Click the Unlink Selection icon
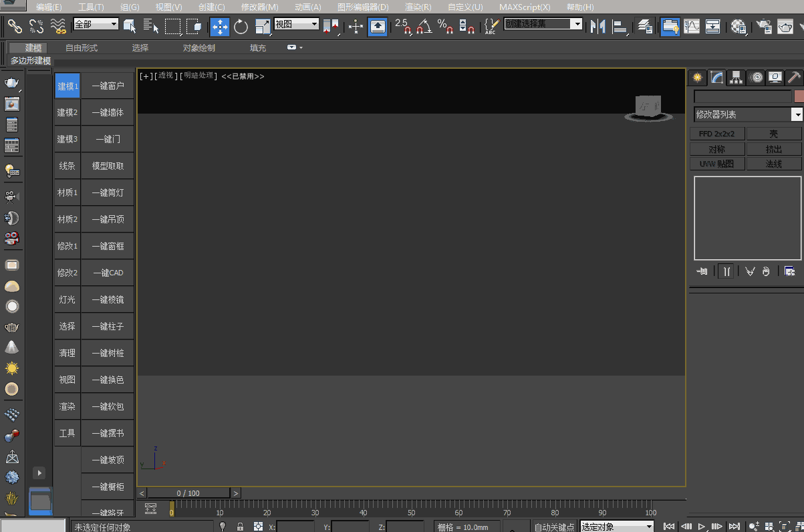 tap(37, 27)
